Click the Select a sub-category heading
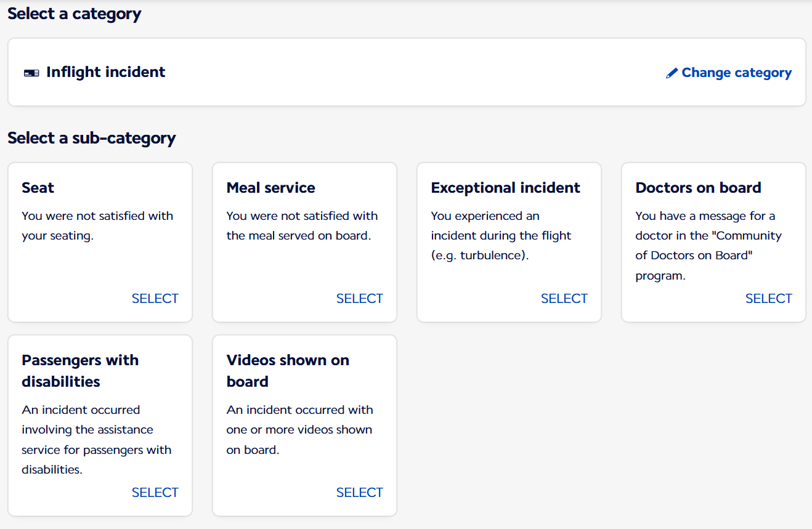The width and height of the screenshot is (812, 529). 92,138
